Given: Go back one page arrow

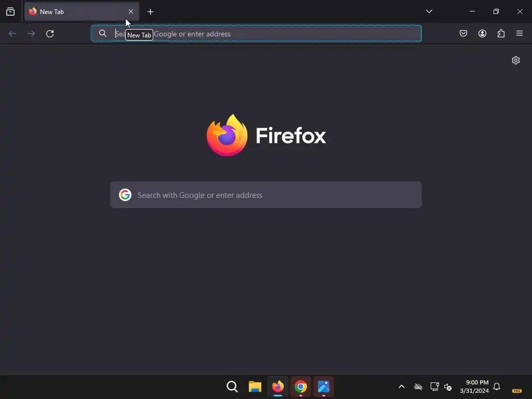Looking at the screenshot, I should [x=12, y=34].
